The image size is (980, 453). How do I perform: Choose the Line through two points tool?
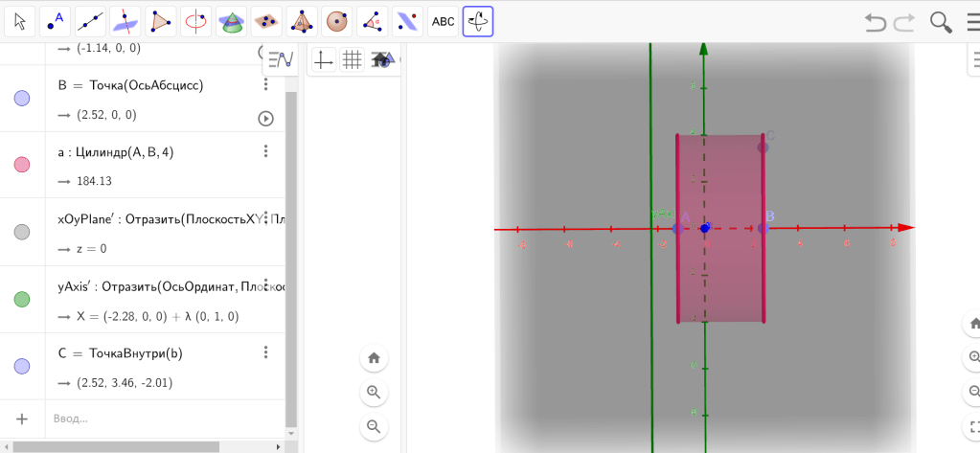point(90,21)
